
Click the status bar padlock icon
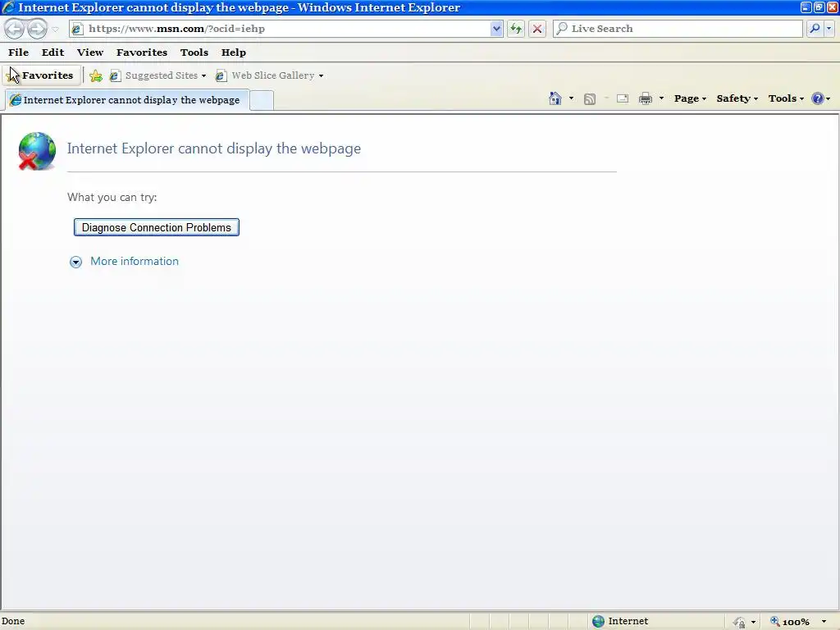coord(740,622)
